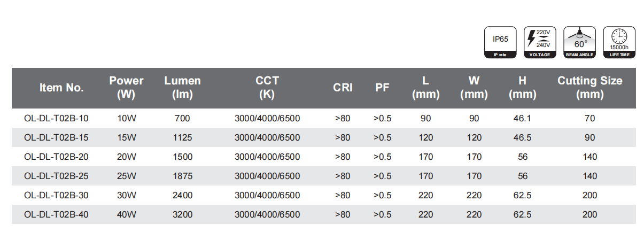Click the CRI column header
Viewport: 644px width, 240px height.
pos(343,88)
